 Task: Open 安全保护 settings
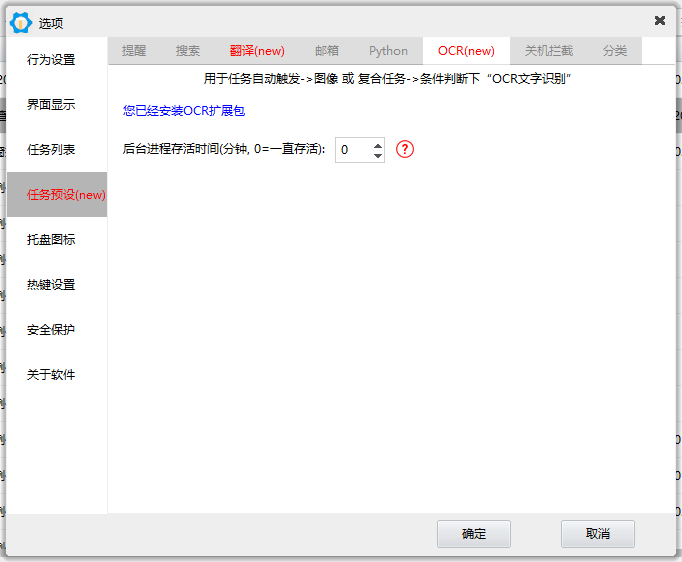pos(57,330)
